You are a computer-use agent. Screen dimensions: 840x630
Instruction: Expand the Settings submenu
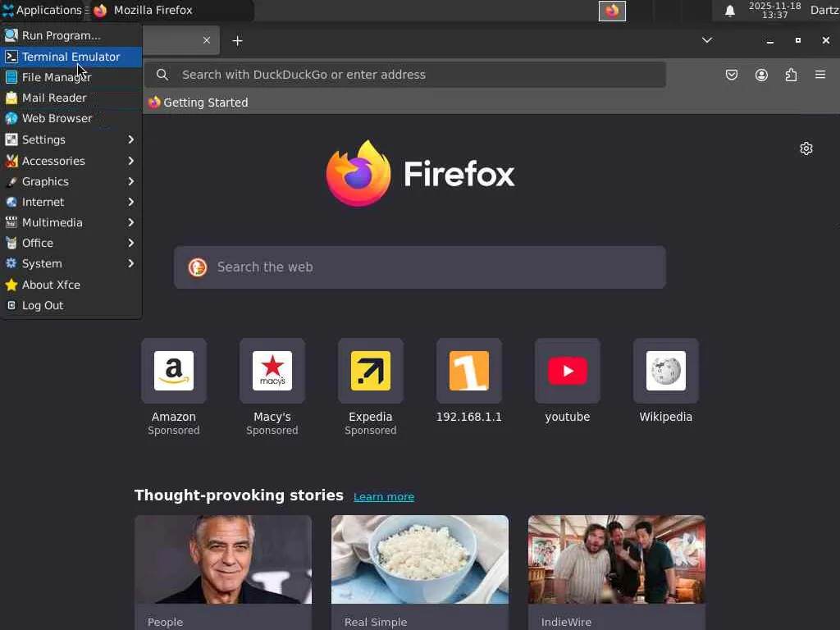coord(71,139)
